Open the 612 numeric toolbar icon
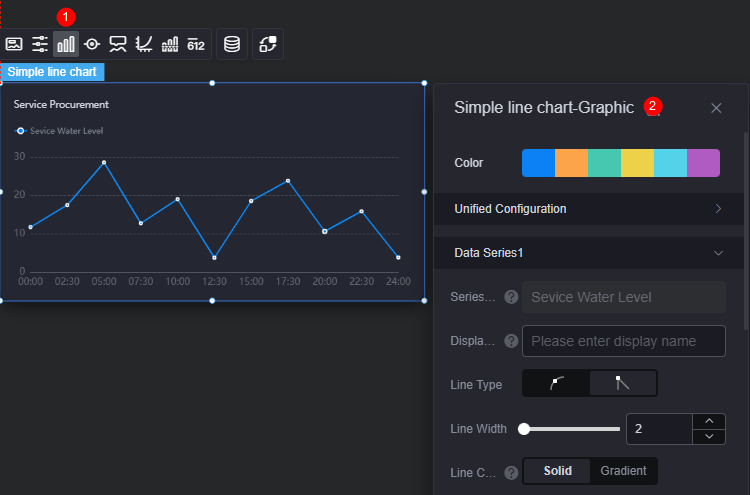Screen dimensions: 750x495 pyautogui.click(x=196, y=44)
